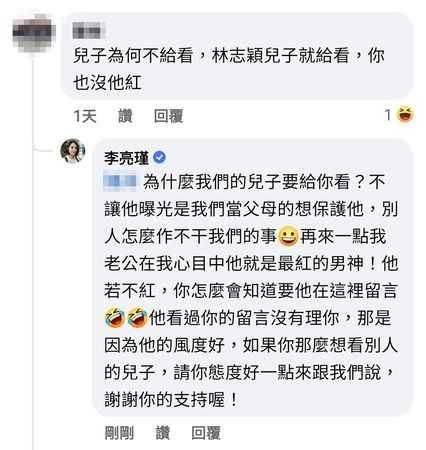426x450 pixels.
Task: Click the smiley emoji after 不干我們的事
Action: click(x=288, y=237)
